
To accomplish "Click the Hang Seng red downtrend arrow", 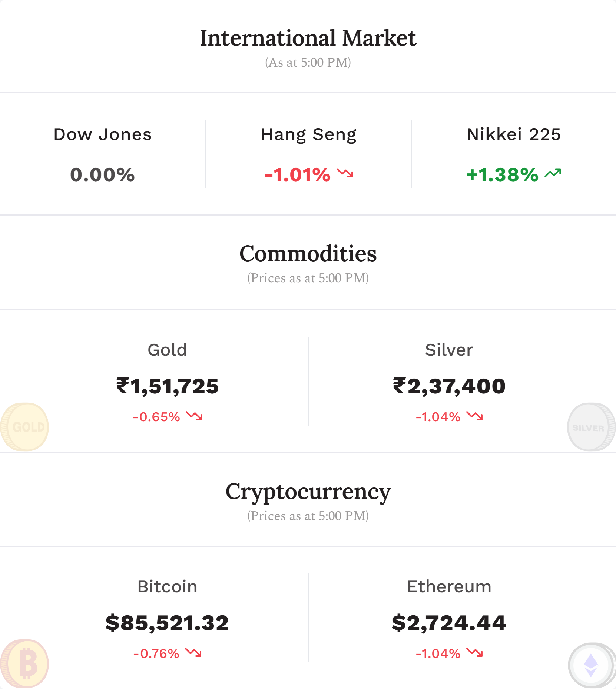I will pos(345,173).
